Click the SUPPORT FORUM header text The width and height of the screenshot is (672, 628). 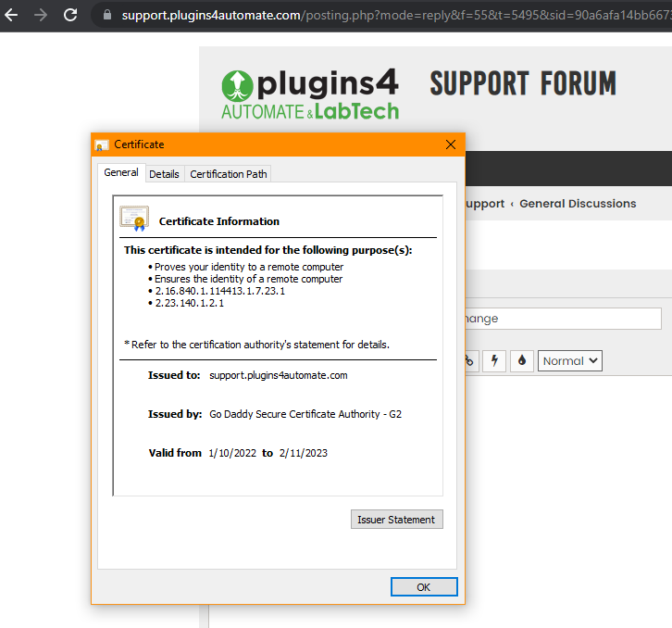523,83
